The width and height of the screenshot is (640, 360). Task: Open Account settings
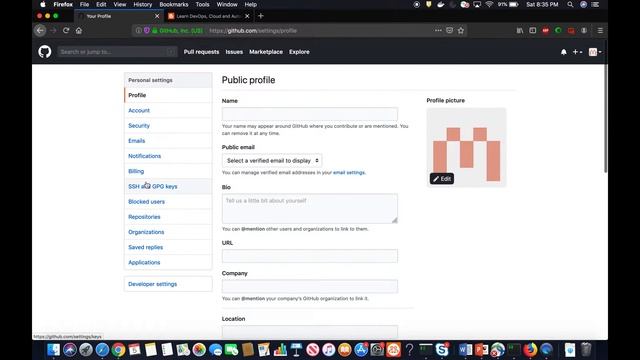168,110
